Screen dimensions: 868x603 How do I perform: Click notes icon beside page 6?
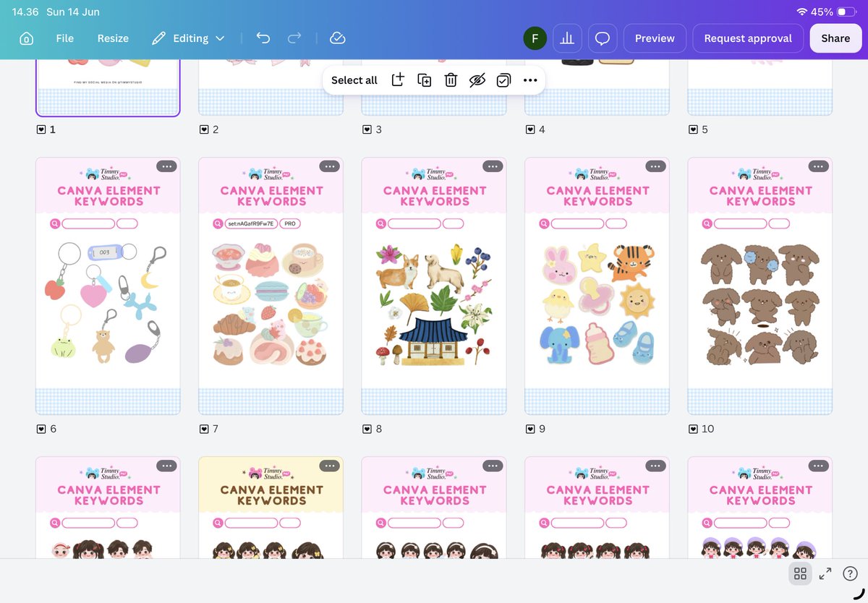pos(41,429)
